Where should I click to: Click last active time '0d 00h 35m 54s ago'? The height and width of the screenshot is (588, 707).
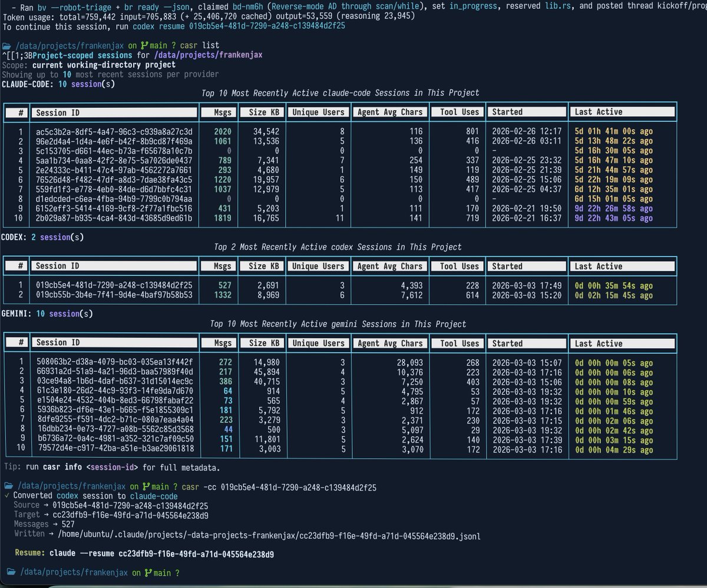pyautogui.click(x=613, y=286)
